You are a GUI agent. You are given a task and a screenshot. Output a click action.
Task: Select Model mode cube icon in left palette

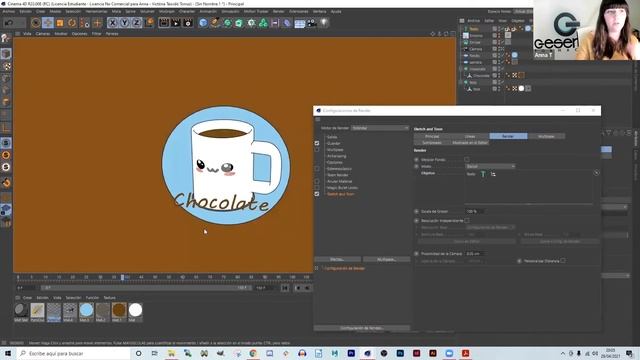click(x=6, y=53)
